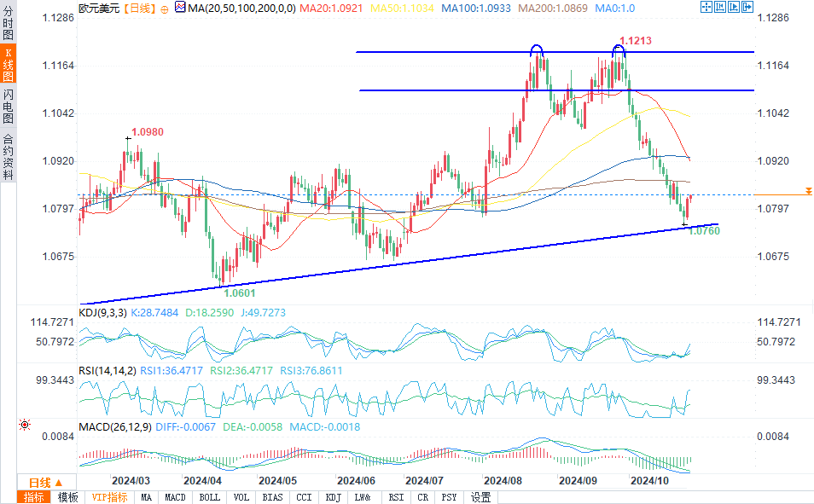This screenshot has width=814, height=504.
Task: Click the DIFF:-0.0067 value
Action: [x=185, y=426]
